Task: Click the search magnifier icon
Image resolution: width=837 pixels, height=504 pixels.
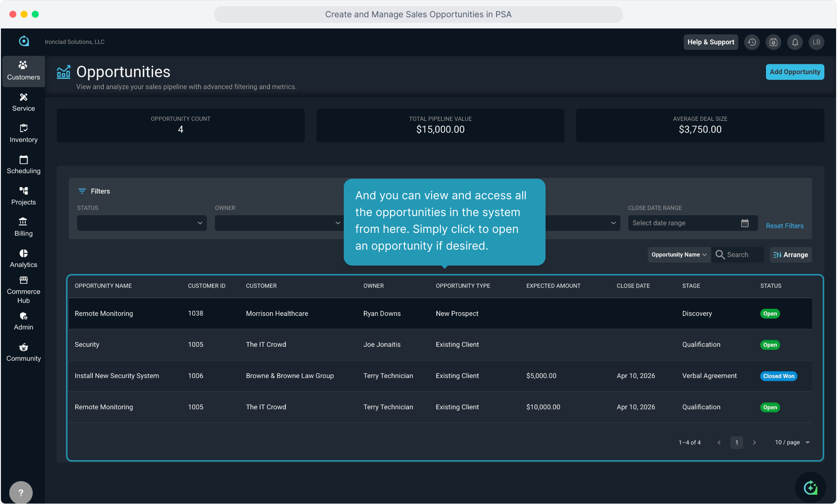Action: point(720,255)
